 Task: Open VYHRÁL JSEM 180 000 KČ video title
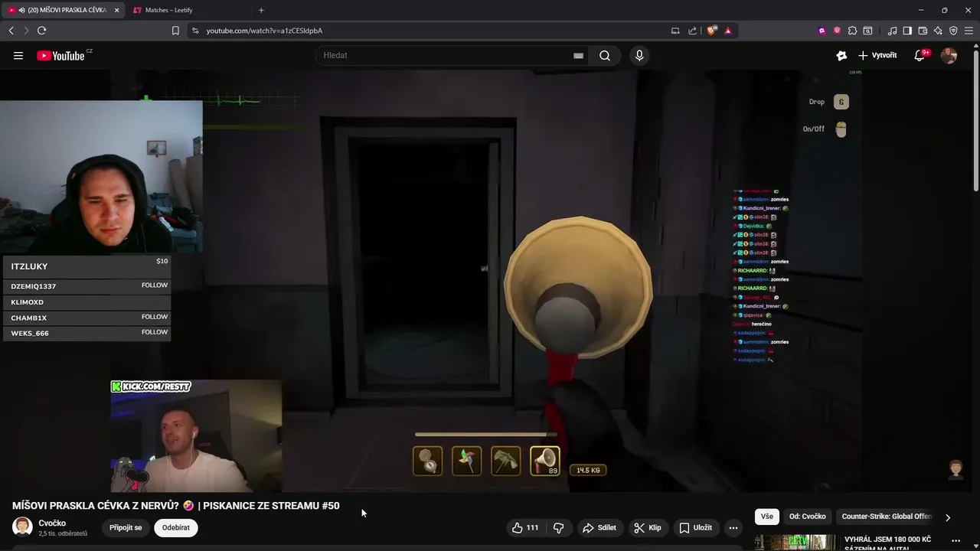pos(887,543)
